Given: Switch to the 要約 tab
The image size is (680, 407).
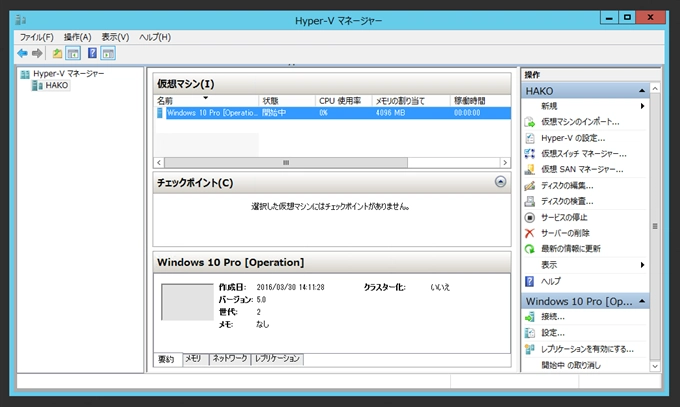Looking at the screenshot, I should point(166,359).
